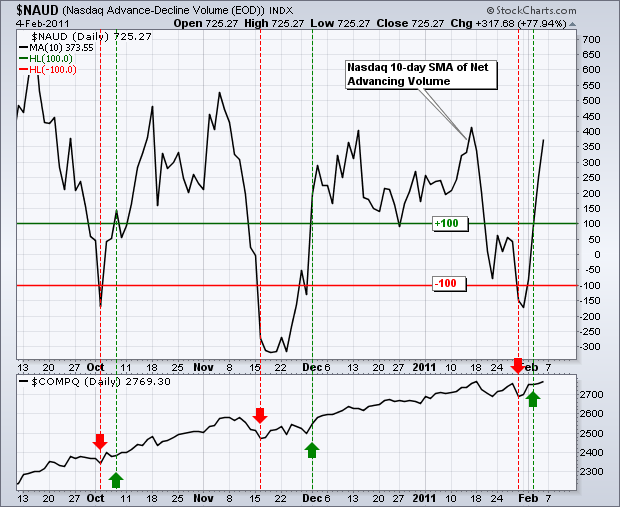620x507 pixels.
Task: Click the -300 value on the $NAUD y-axis
Action: pos(589,347)
